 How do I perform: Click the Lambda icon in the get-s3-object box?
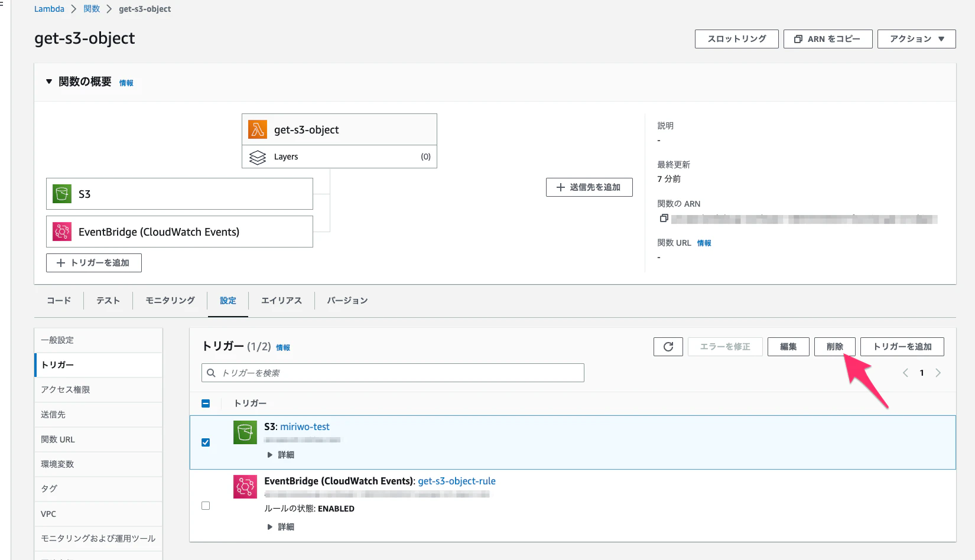[258, 129]
